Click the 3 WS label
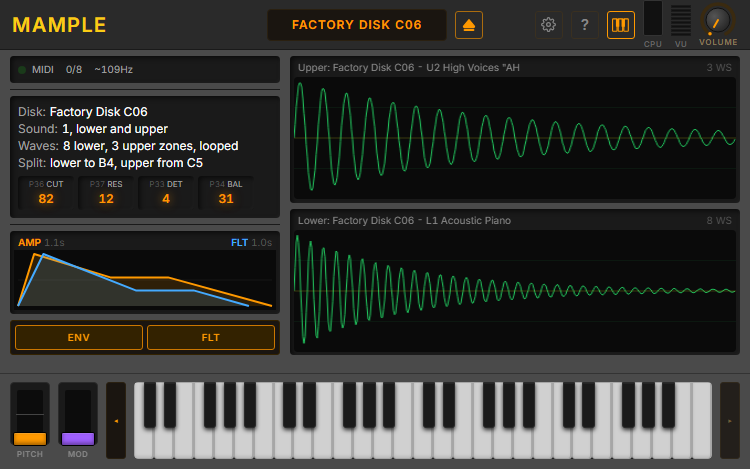The height and width of the screenshot is (469, 750). (x=719, y=68)
